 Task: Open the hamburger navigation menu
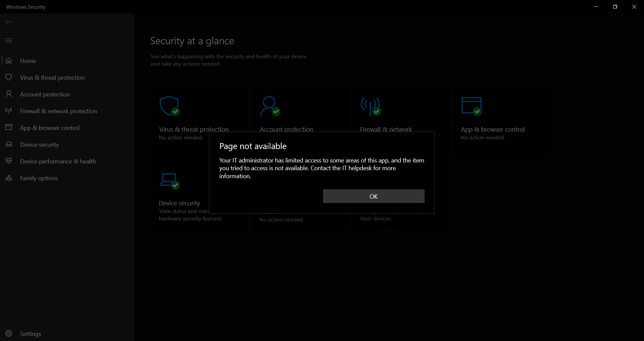(x=9, y=41)
